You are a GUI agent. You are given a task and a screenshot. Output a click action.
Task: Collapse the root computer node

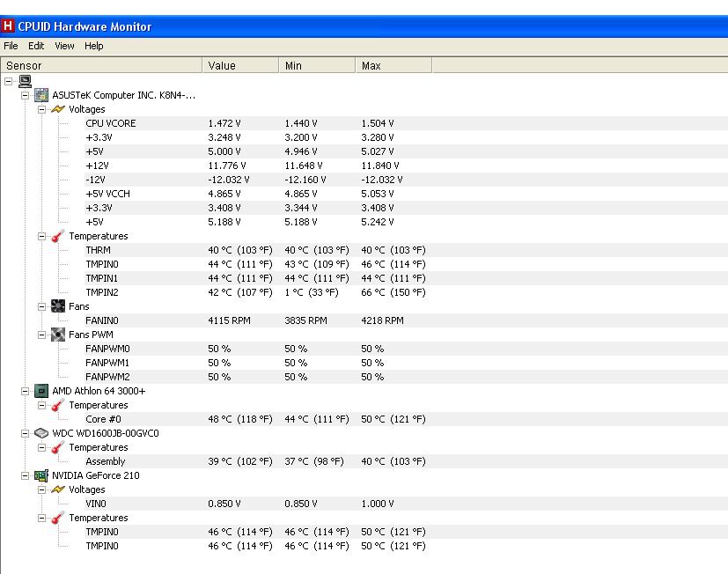8,81
